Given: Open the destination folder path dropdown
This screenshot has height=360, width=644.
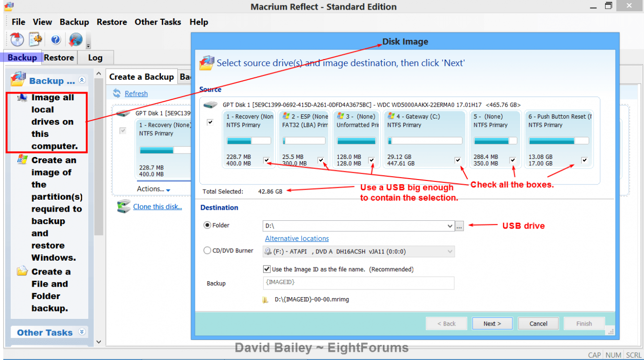Looking at the screenshot, I should tap(450, 226).
